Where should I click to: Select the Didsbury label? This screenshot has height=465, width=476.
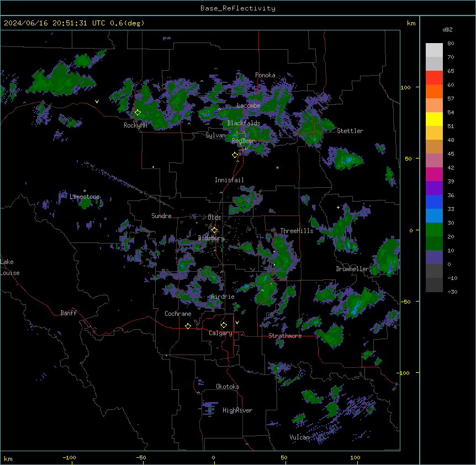211,238
